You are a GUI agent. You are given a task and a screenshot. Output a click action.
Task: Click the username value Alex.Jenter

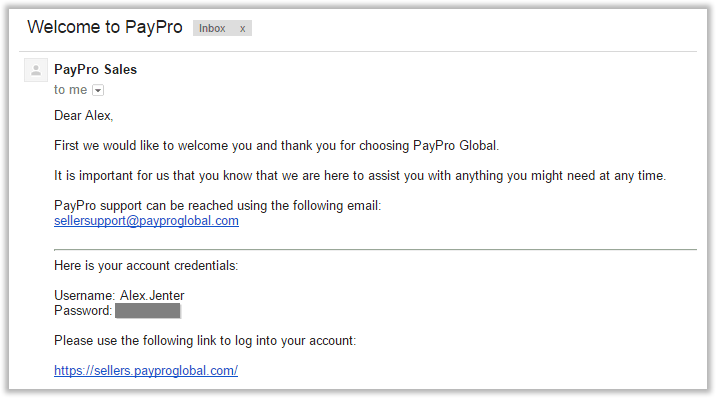[x=152, y=295]
